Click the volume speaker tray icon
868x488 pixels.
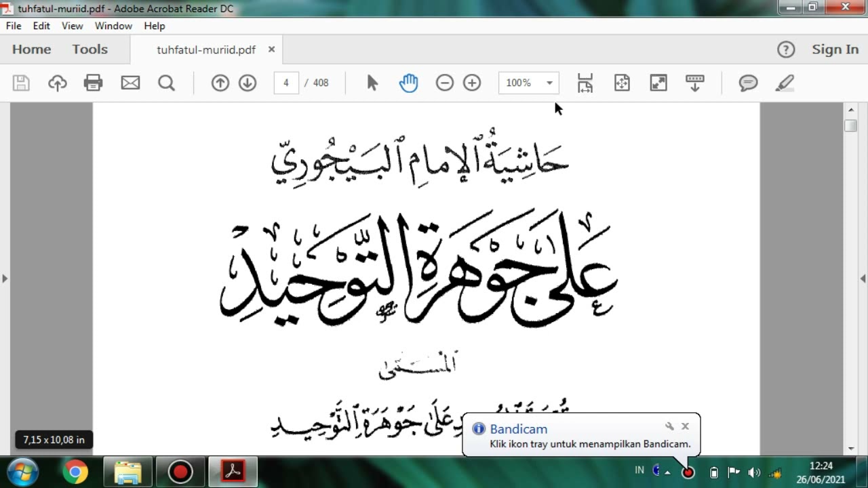coord(754,472)
